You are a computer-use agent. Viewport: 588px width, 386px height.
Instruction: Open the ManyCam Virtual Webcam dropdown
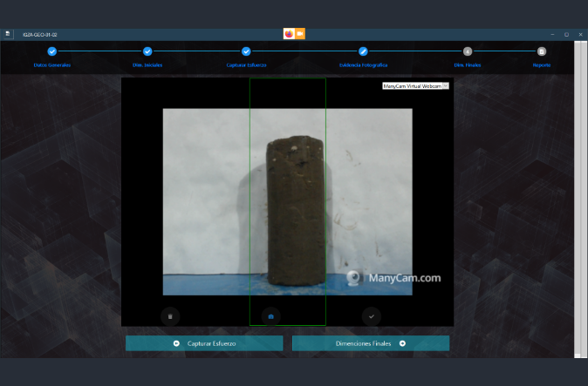coord(415,85)
